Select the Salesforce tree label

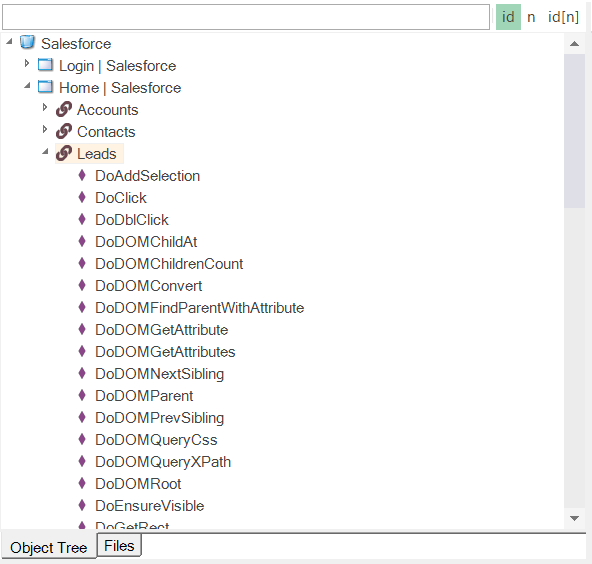click(76, 44)
